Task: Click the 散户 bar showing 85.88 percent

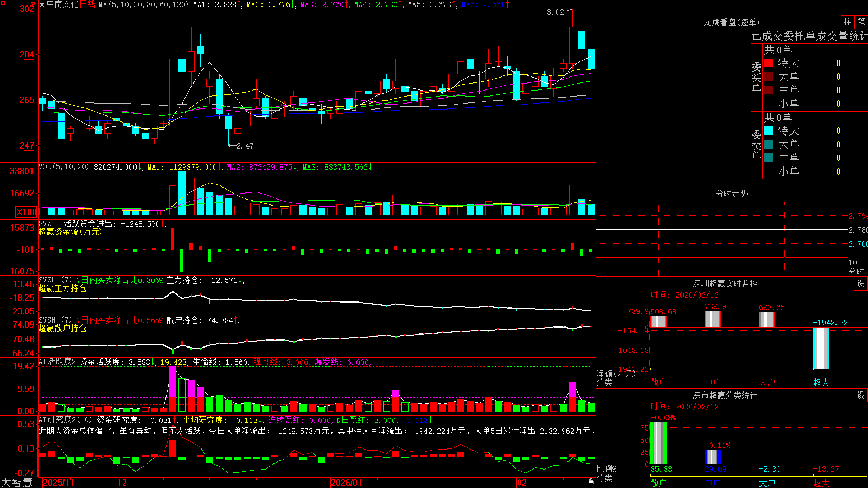Action: pos(659,442)
